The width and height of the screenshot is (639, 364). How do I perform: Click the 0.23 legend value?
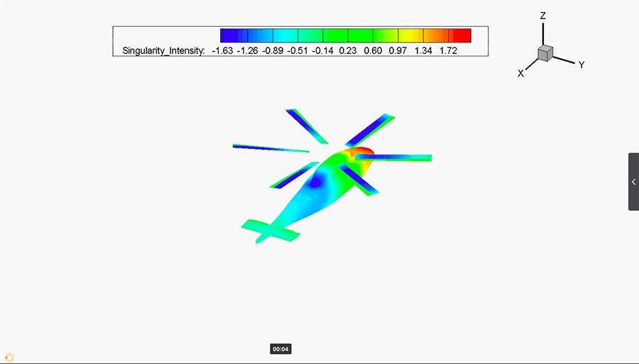[x=347, y=51]
